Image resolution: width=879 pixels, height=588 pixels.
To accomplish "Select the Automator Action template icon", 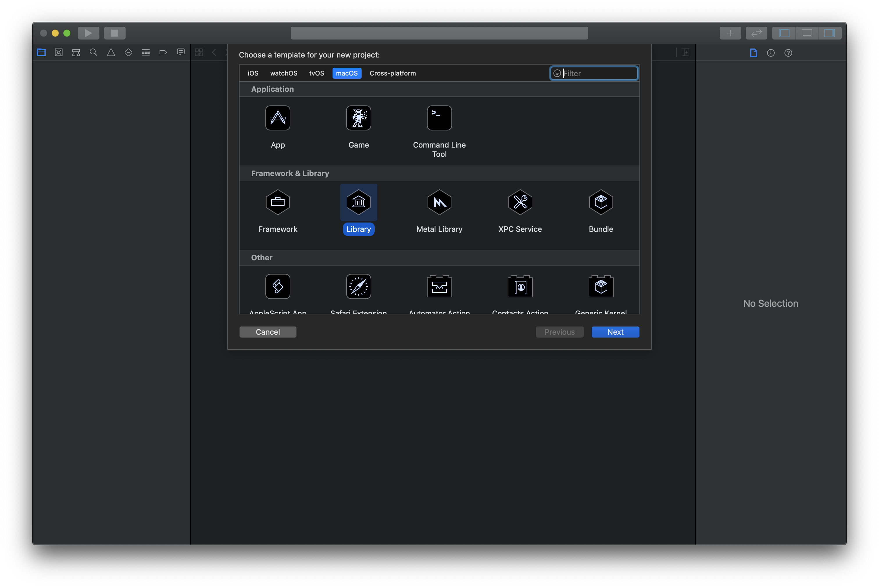I will (439, 286).
